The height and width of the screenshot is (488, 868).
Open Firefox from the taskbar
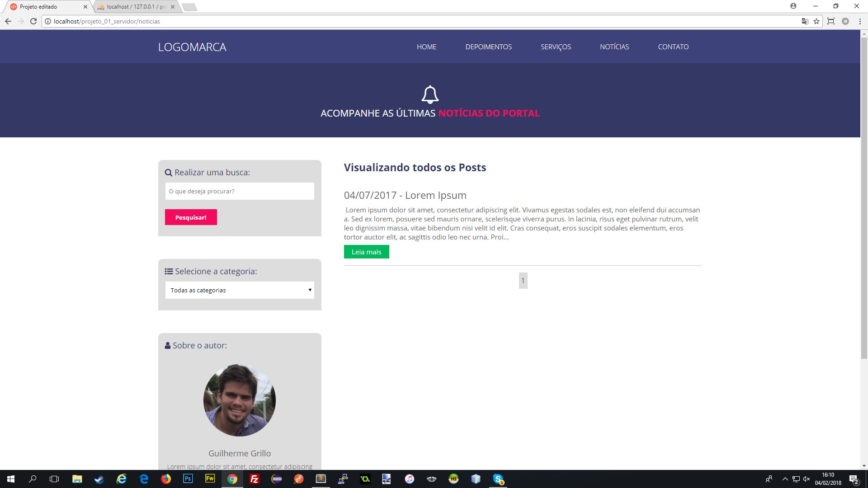point(166,479)
